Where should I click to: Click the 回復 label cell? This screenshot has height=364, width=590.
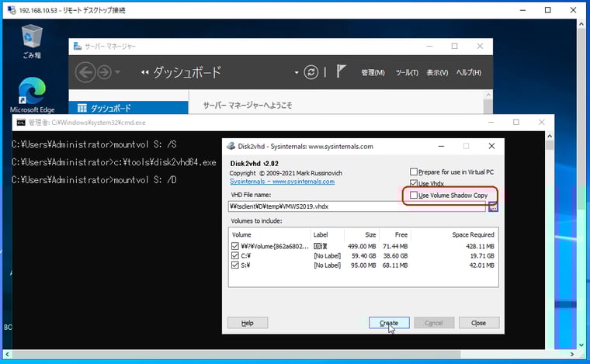coord(321,246)
